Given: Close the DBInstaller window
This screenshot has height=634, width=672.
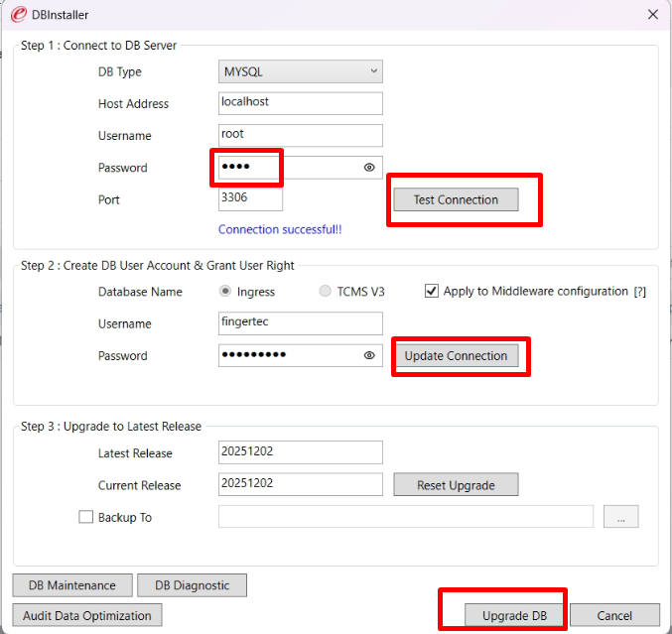Looking at the screenshot, I should click(x=652, y=15).
